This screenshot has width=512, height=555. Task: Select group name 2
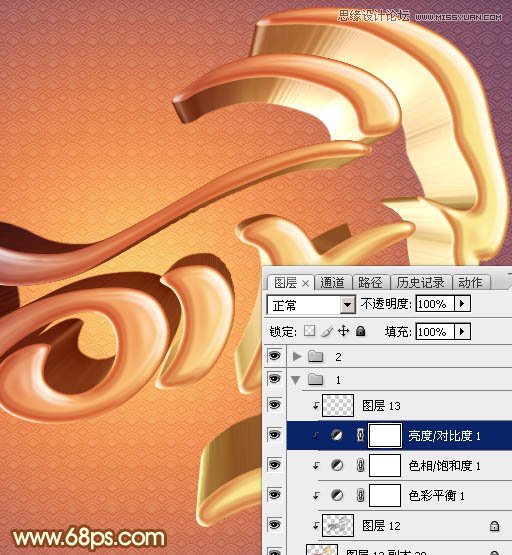click(338, 357)
